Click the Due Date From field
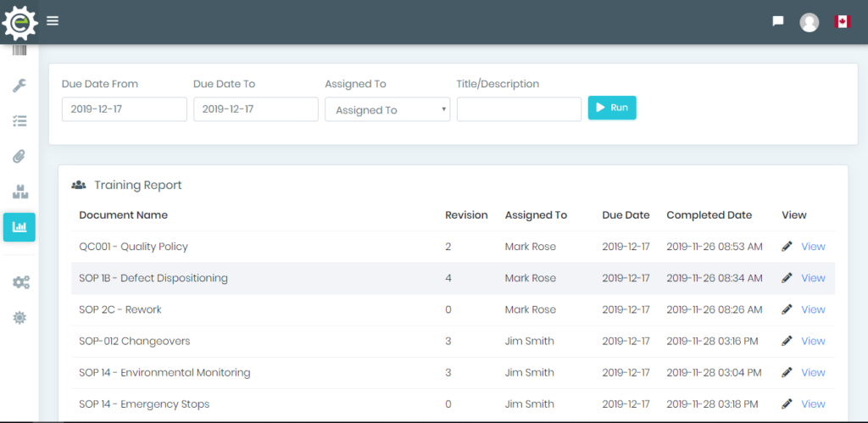The image size is (868, 423). [124, 109]
